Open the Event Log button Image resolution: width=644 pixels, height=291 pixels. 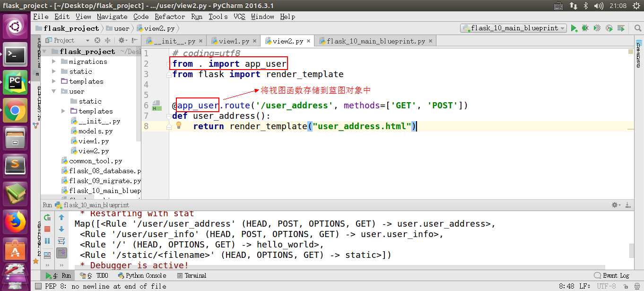tap(612, 275)
